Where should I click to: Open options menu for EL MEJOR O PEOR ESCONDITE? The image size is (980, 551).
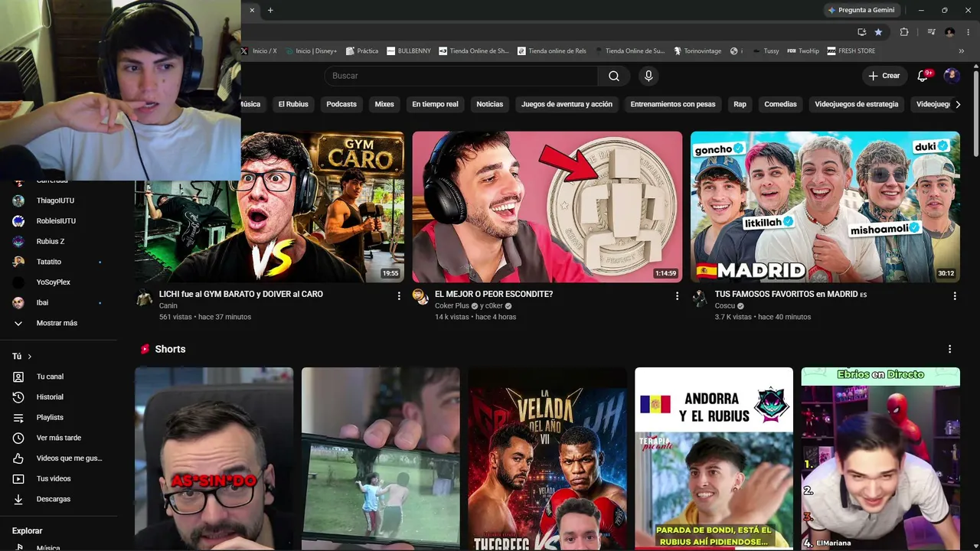click(677, 295)
